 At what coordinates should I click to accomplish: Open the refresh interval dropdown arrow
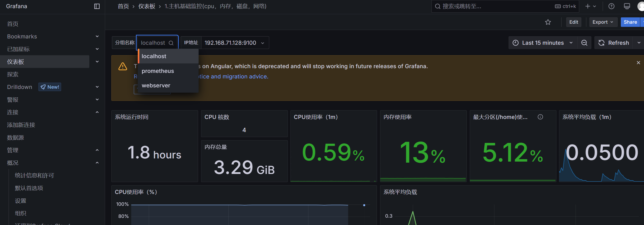pyautogui.click(x=639, y=43)
